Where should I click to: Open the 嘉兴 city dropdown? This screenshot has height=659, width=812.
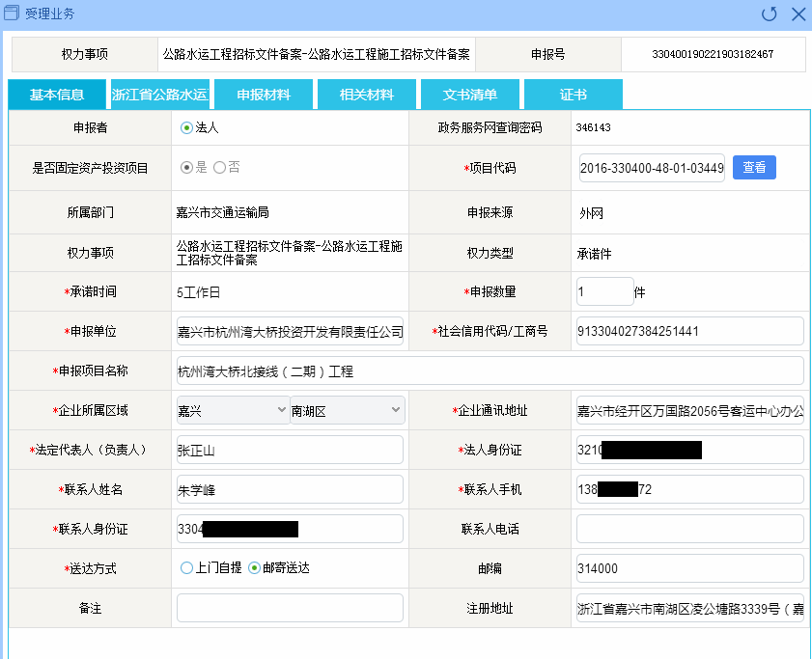(233, 411)
